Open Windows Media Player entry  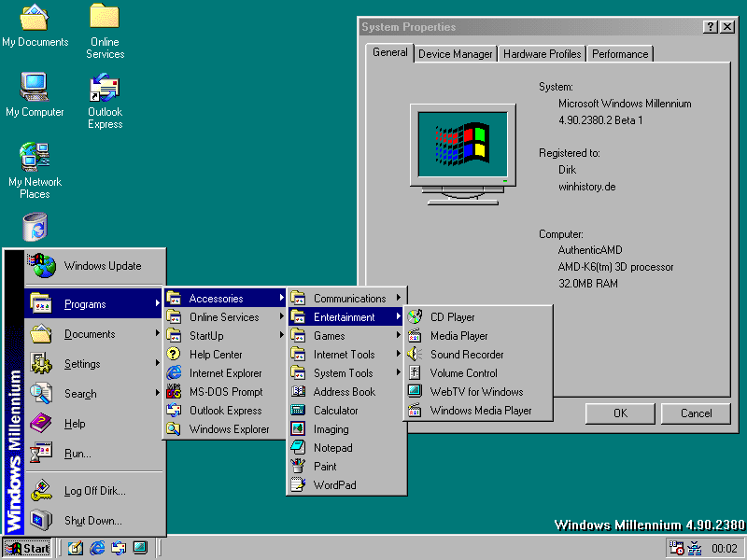[478, 410]
